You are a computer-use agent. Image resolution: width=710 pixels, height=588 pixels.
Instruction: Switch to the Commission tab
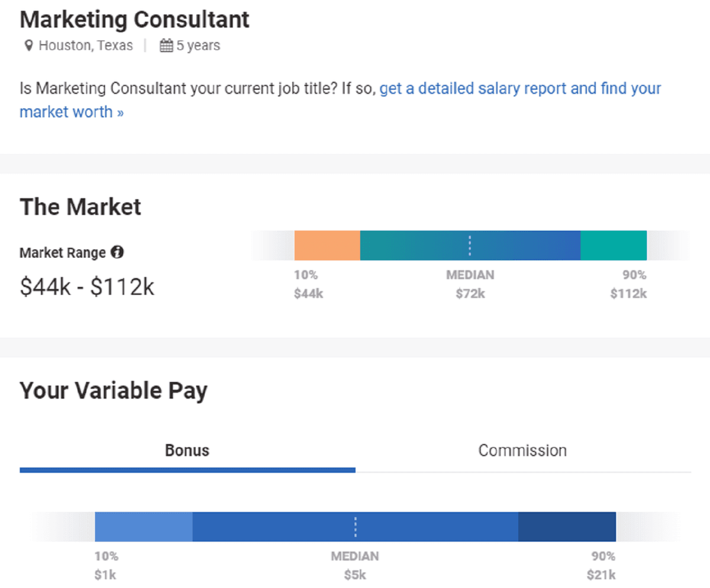click(522, 450)
